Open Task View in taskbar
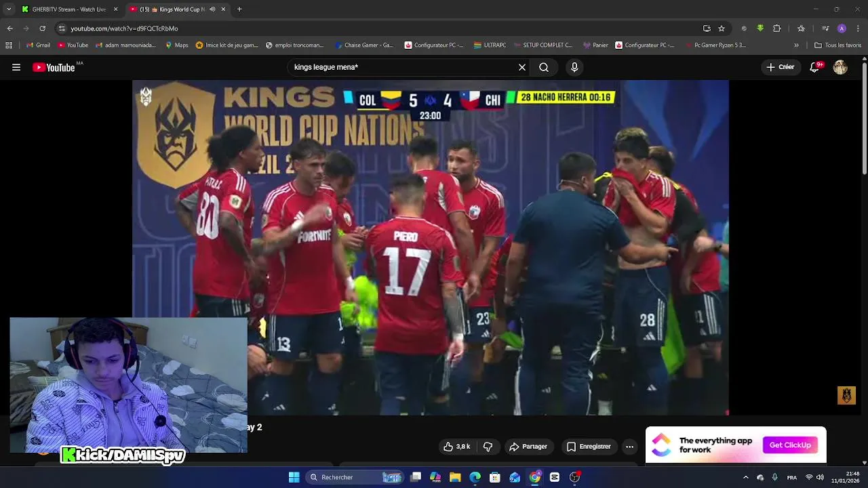The height and width of the screenshot is (488, 868). tap(416, 477)
